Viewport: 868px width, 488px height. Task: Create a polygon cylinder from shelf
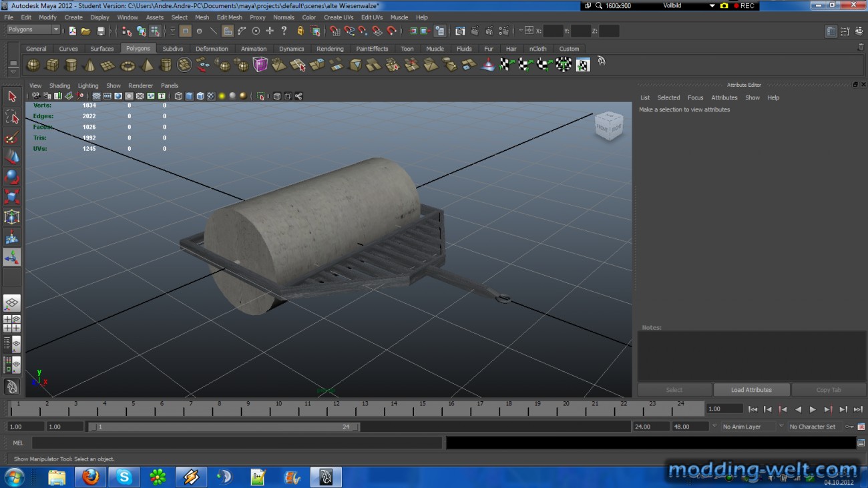(70, 65)
